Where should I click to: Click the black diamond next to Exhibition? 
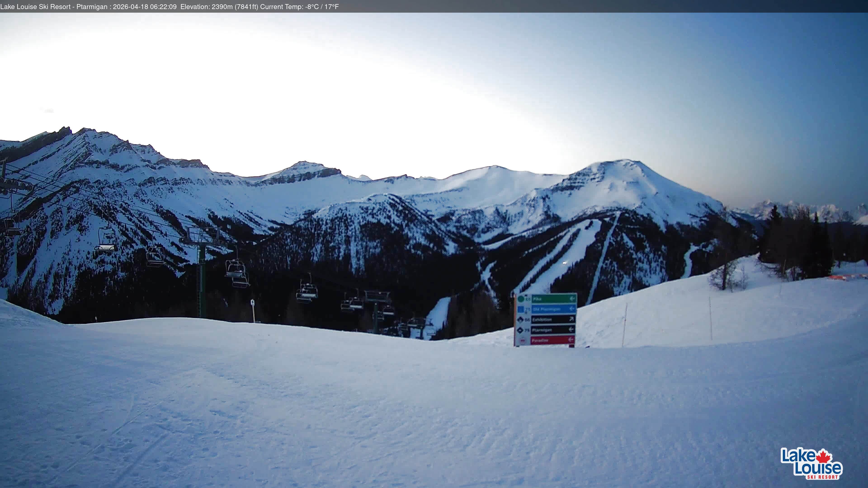[521, 320]
